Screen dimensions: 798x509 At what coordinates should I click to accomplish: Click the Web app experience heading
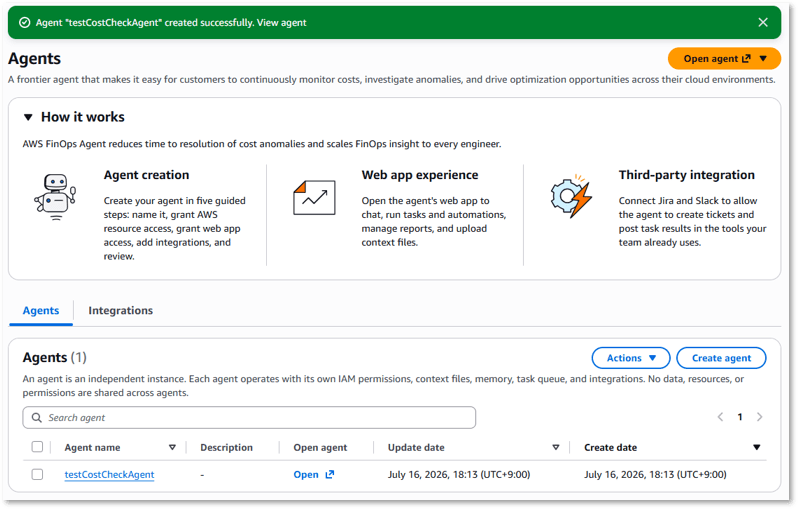420,175
